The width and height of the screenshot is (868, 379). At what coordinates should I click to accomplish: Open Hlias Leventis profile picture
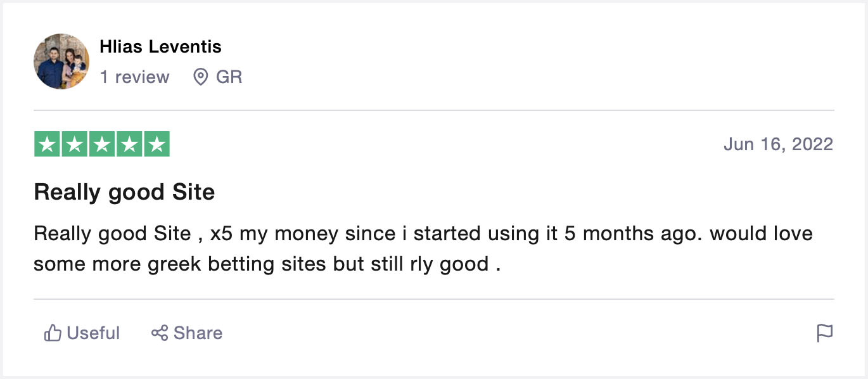(61, 61)
